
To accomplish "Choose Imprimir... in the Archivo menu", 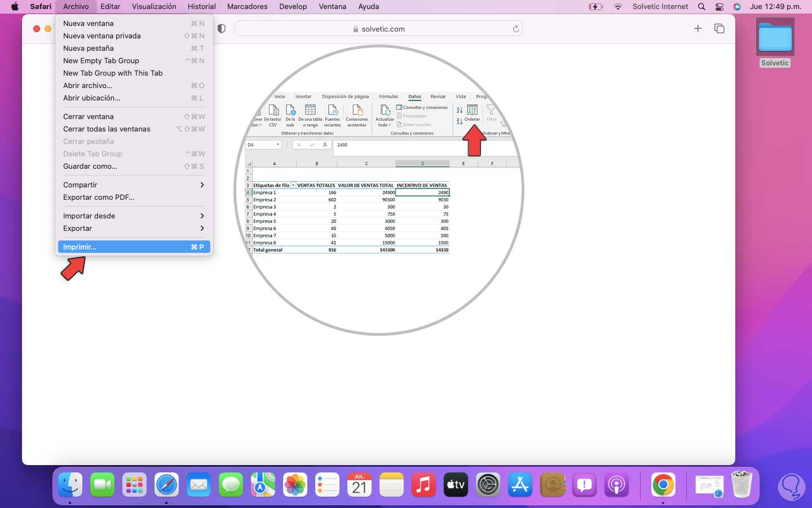I will pyautogui.click(x=134, y=247).
